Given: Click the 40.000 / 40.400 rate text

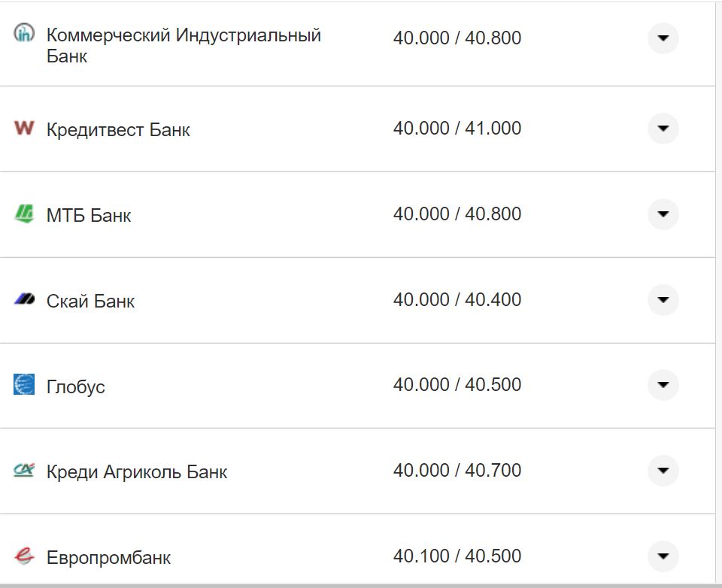Looking at the screenshot, I should click(458, 299).
